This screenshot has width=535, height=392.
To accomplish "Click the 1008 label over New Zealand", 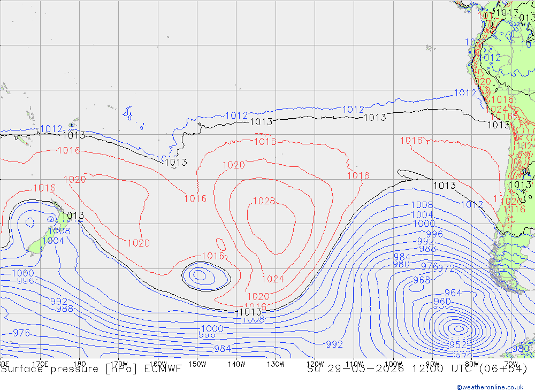I will 59,231.
